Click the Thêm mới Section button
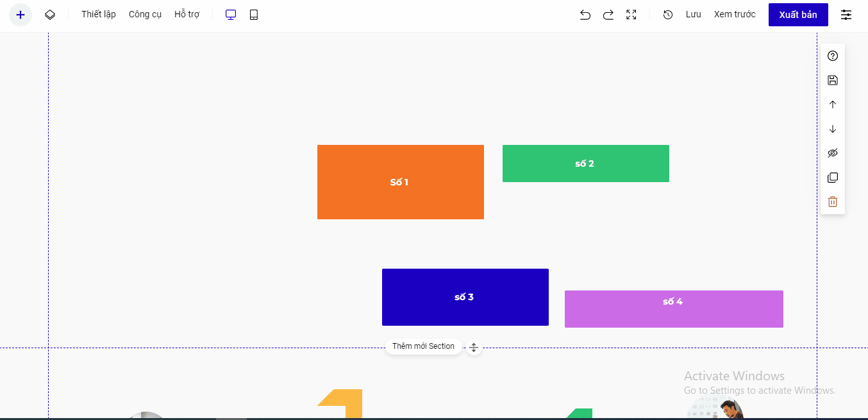This screenshot has width=868, height=420. pos(423,346)
